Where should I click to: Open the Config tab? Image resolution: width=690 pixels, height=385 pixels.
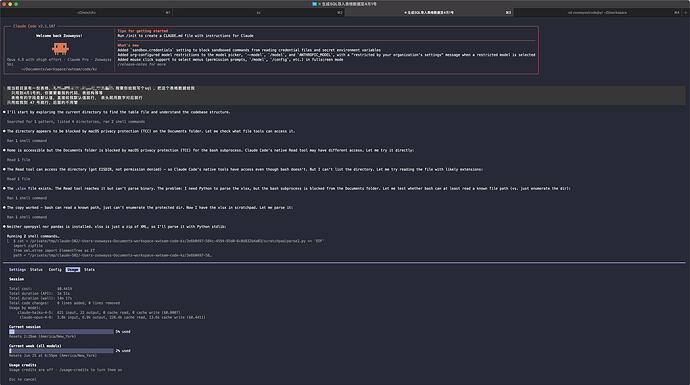[x=55, y=269]
